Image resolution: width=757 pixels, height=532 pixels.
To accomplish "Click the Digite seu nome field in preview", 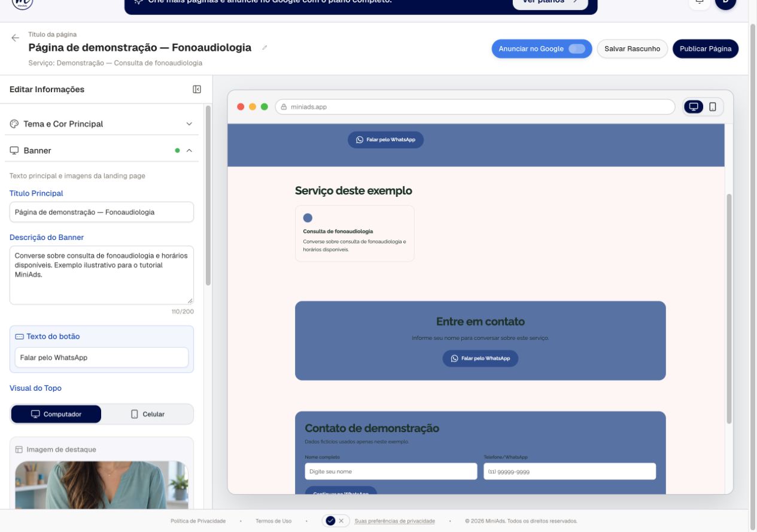I will (x=391, y=472).
